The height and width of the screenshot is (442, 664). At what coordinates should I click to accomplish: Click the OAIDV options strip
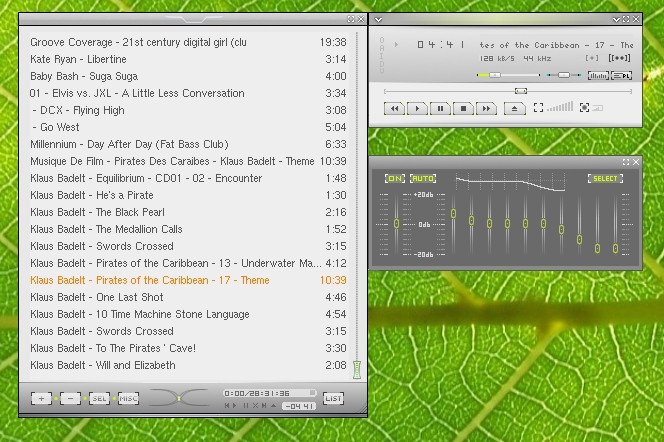pyautogui.click(x=382, y=55)
